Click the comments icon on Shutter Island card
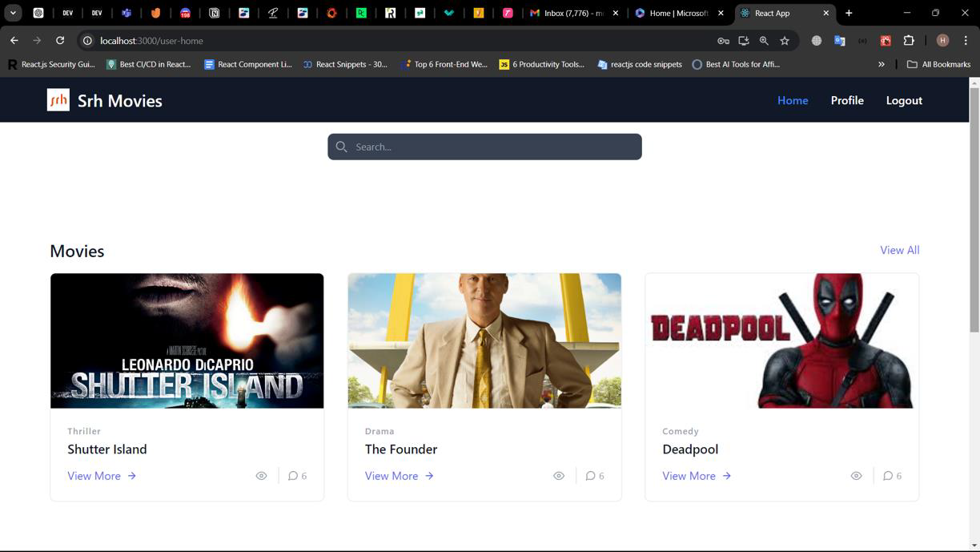Viewport: 980px width, 552px height. [293, 476]
